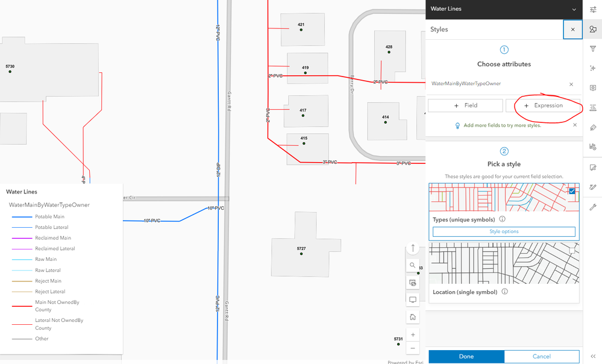Check the Location (single symbol) style checkbox
Image resolution: width=602 pixels, height=364 pixels.
[x=572, y=250]
